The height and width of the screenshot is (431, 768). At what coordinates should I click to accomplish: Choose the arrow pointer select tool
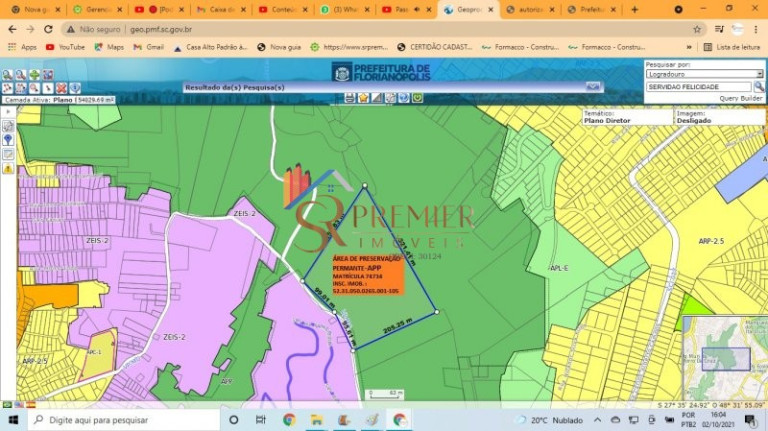click(48, 88)
